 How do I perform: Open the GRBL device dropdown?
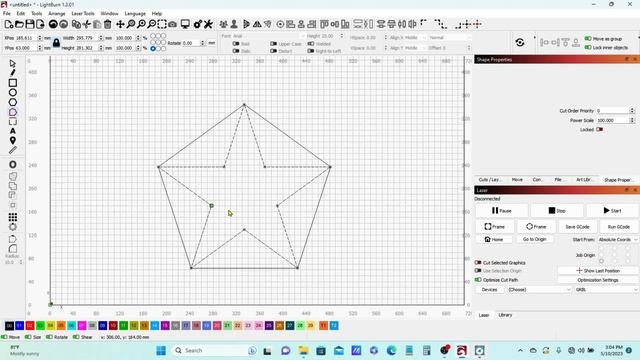(606, 289)
